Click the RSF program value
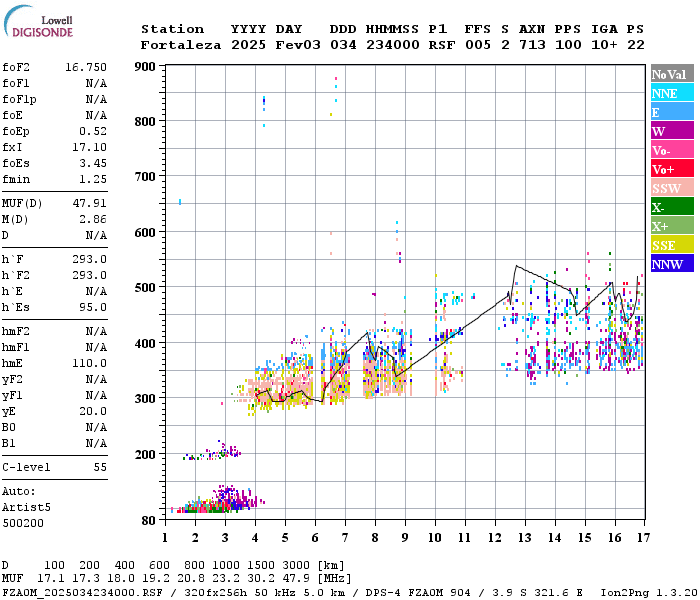The width and height of the screenshot is (700, 600). click(x=442, y=45)
